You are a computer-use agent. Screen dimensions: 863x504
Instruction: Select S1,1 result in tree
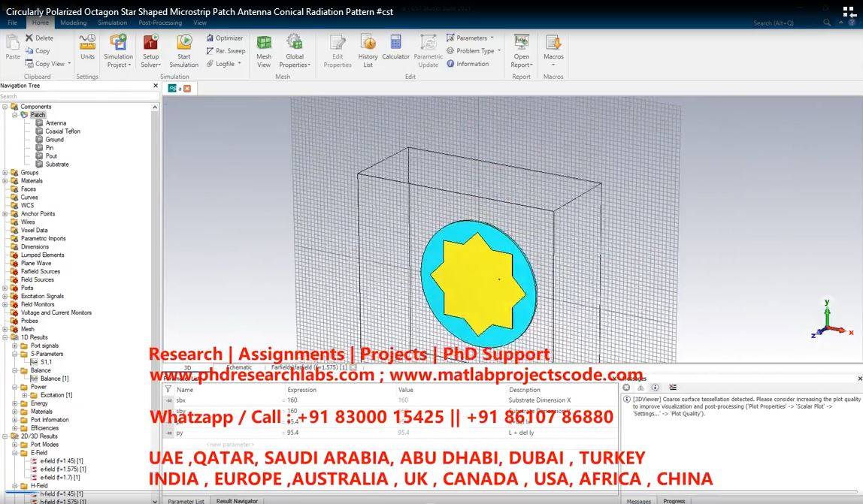47,362
